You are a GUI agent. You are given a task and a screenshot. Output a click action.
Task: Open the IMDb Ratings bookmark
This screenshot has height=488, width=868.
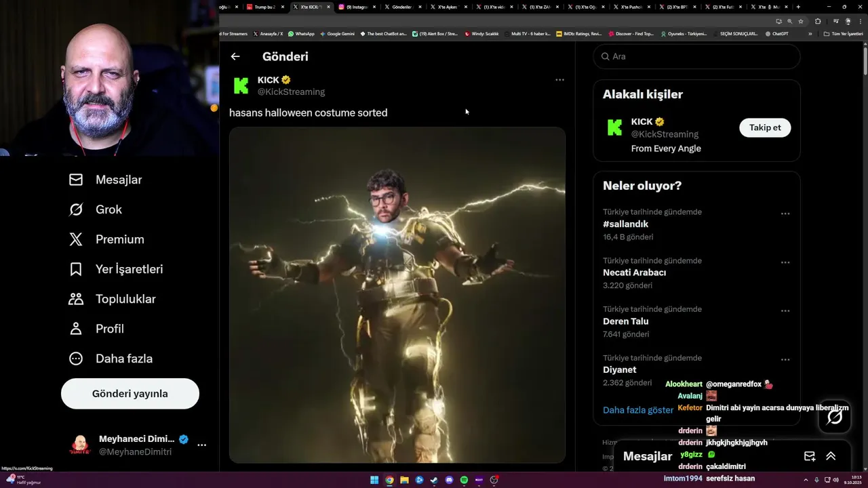click(578, 34)
